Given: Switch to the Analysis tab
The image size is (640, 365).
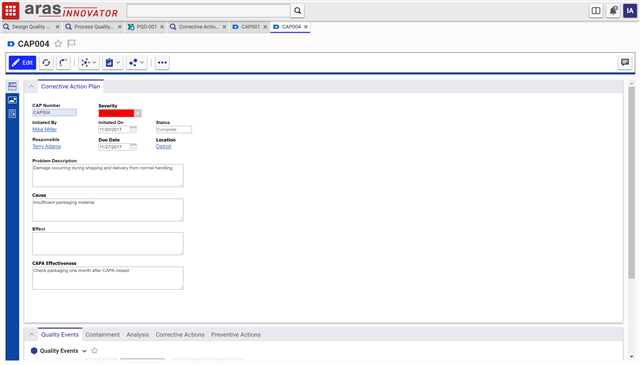Looking at the screenshot, I should pyautogui.click(x=138, y=334).
